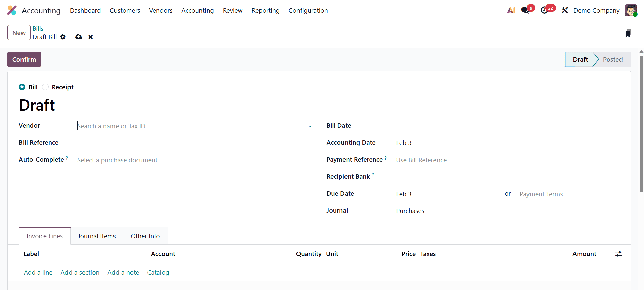Click the Label column header
Viewport: 644px width, 290px height.
point(31,254)
